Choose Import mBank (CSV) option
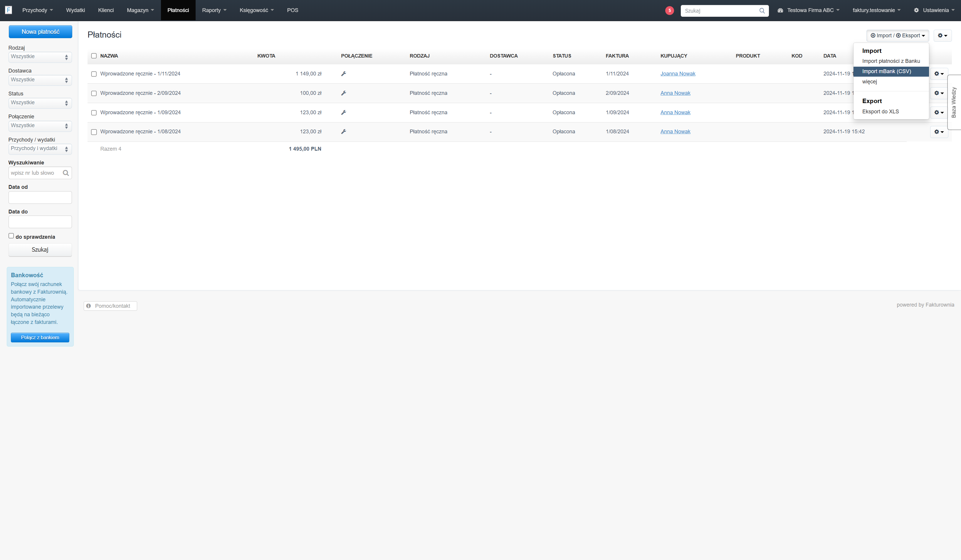The image size is (961, 560). pyautogui.click(x=891, y=71)
